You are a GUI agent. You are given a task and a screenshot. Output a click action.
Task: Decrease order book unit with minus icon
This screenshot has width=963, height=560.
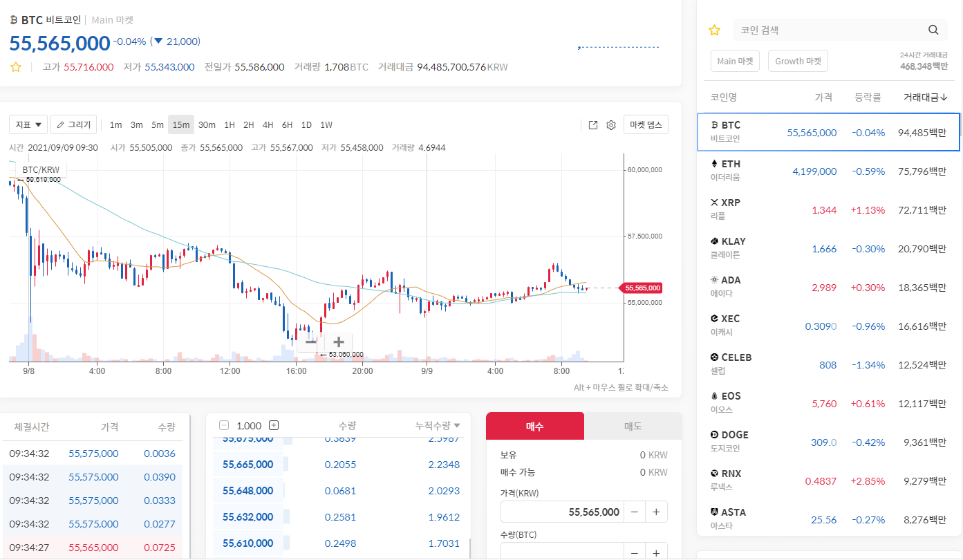click(224, 426)
